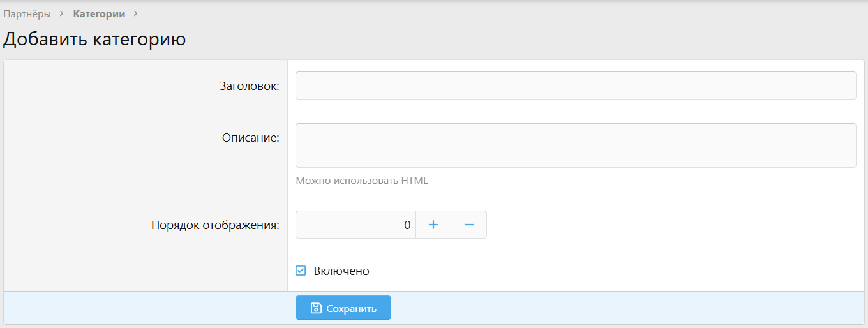Click the Включено checkbox label text

341,271
